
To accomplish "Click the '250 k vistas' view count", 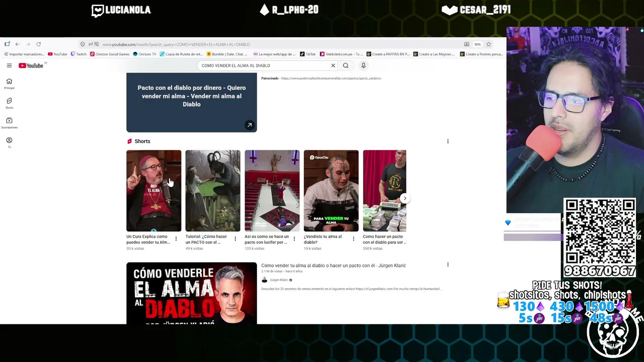I will pyautogui.click(x=373, y=248).
